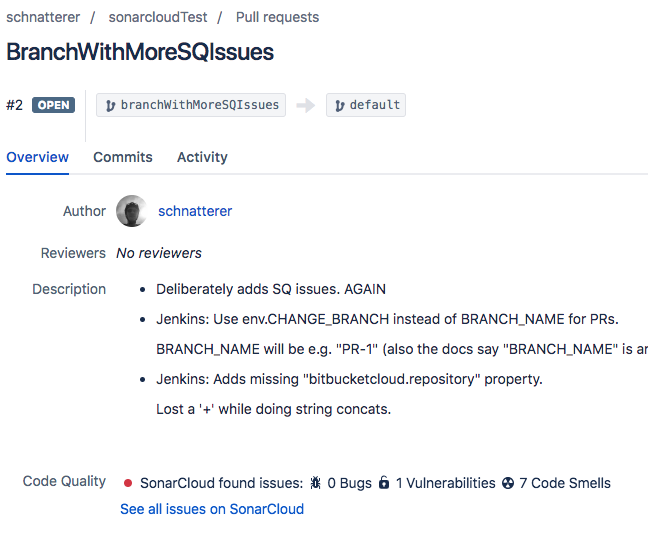Image resolution: width=648 pixels, height=533 pixels.
Task: Click the branch icon in branchWithMoreSQIssues badge
Action: [110, 106]
